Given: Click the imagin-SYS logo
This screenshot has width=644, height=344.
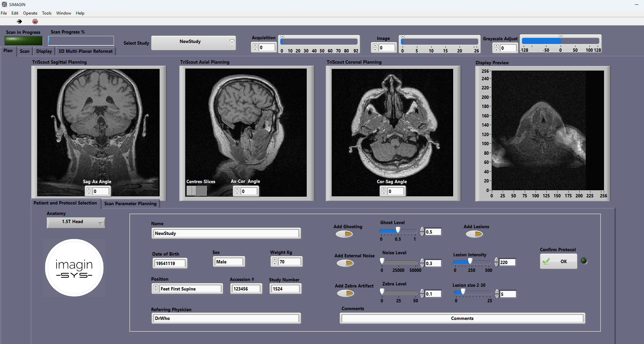Looking at the screenshot, I should [74, 268].
